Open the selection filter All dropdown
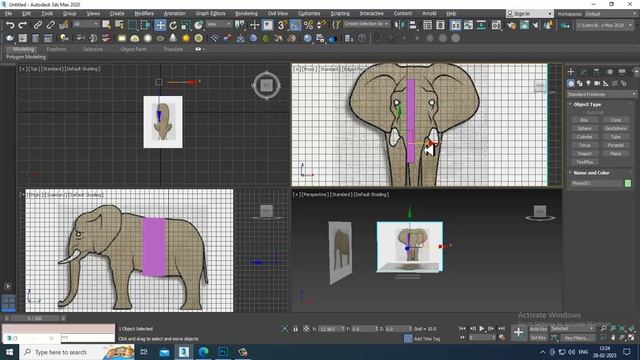Screen dimensions: 640x360 [86, 24]
